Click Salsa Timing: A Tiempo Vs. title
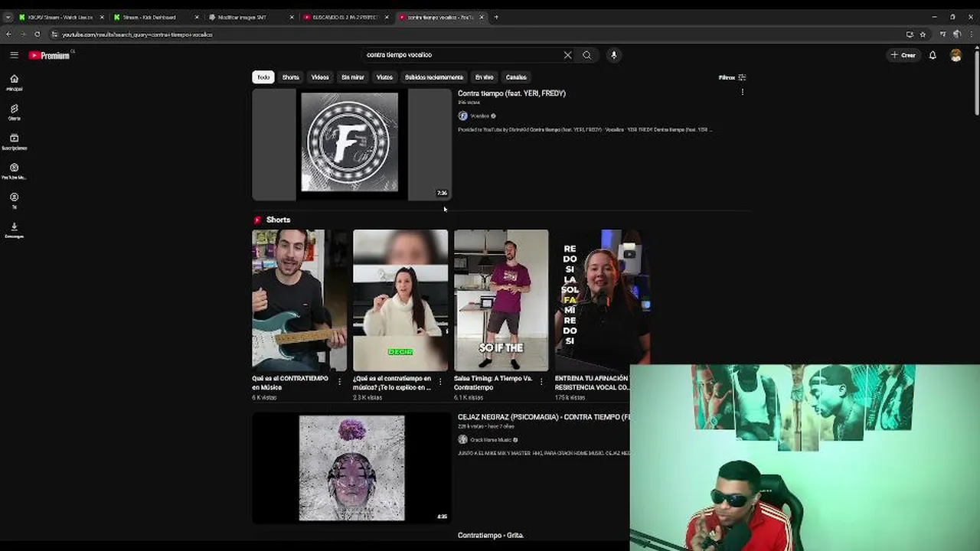Image resolution: width=980 pixels, height=551 pixels. (492, 383)
